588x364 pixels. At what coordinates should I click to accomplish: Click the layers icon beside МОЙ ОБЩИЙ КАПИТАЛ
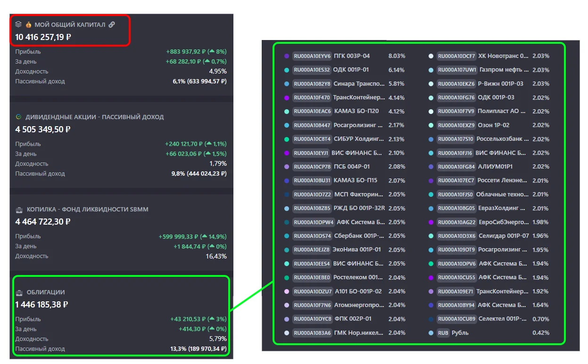(x=18, y=24)
